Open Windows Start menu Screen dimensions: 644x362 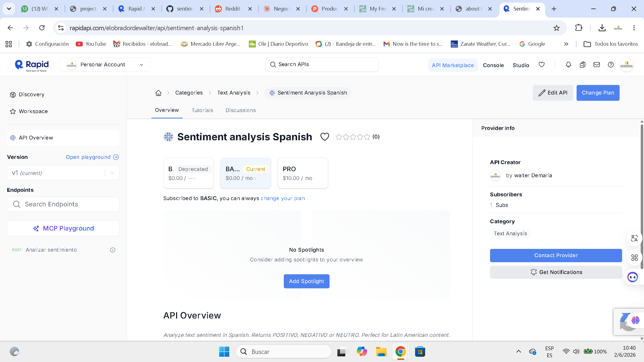[224, 351]
